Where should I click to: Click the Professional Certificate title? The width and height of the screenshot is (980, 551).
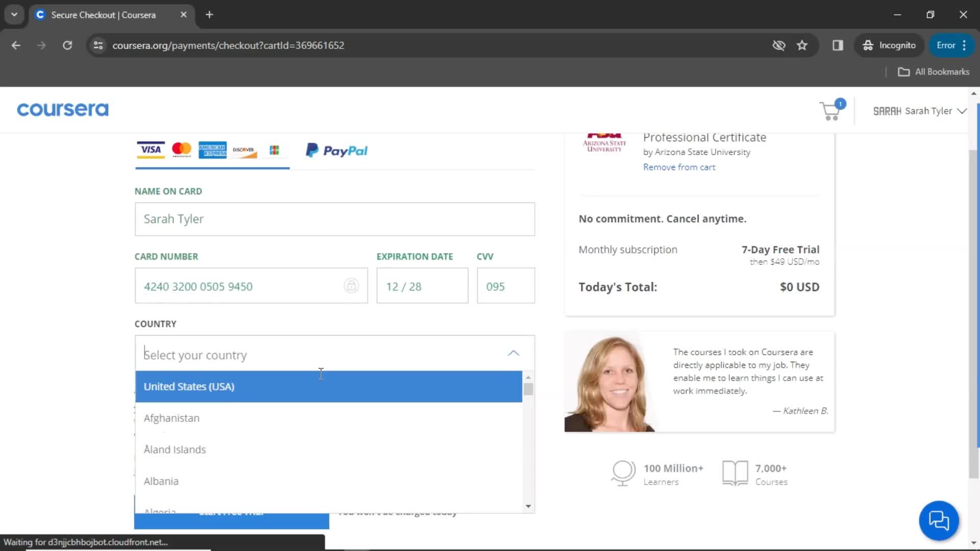(x=704, y=138)
